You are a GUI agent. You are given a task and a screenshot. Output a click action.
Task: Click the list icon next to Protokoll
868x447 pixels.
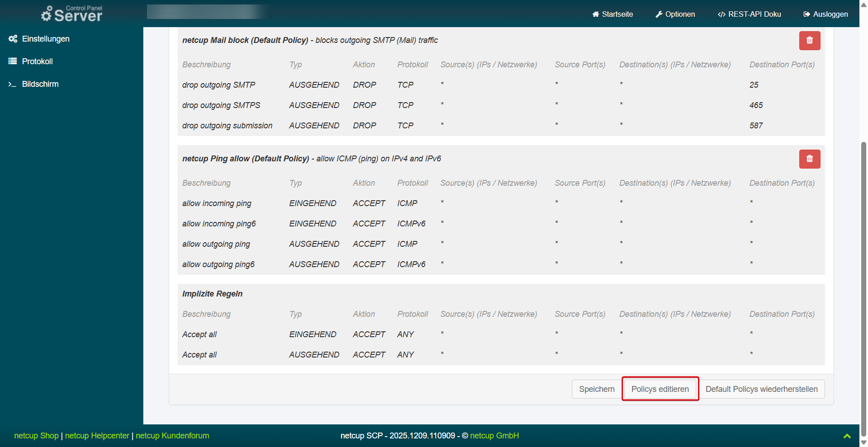[x=13, y=61]
